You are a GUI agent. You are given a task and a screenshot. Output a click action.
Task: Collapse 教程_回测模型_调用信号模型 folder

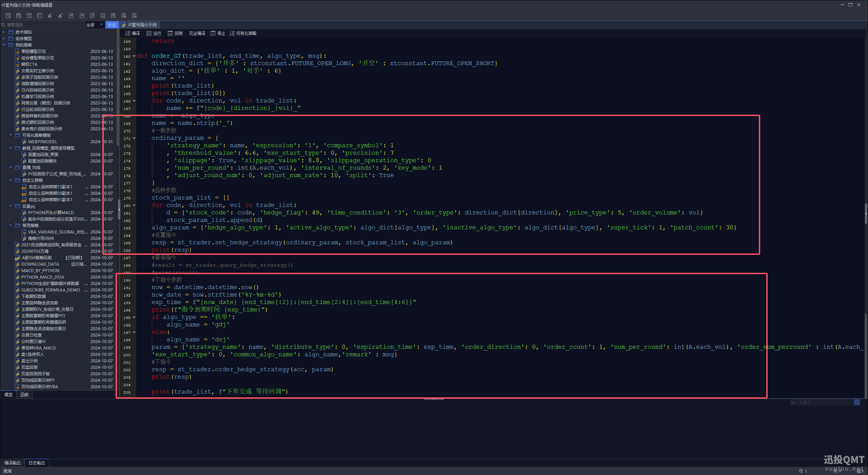11,148
